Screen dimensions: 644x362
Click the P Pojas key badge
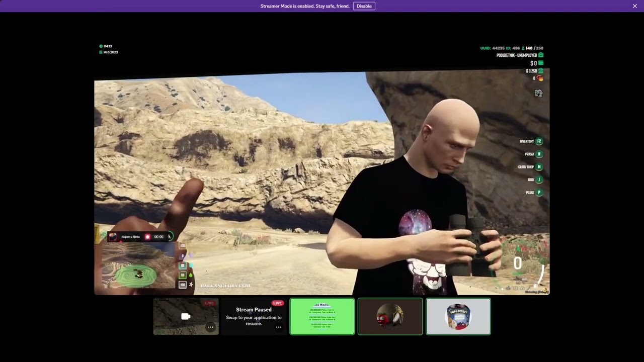pyautogui.click(x=539, y=193)
